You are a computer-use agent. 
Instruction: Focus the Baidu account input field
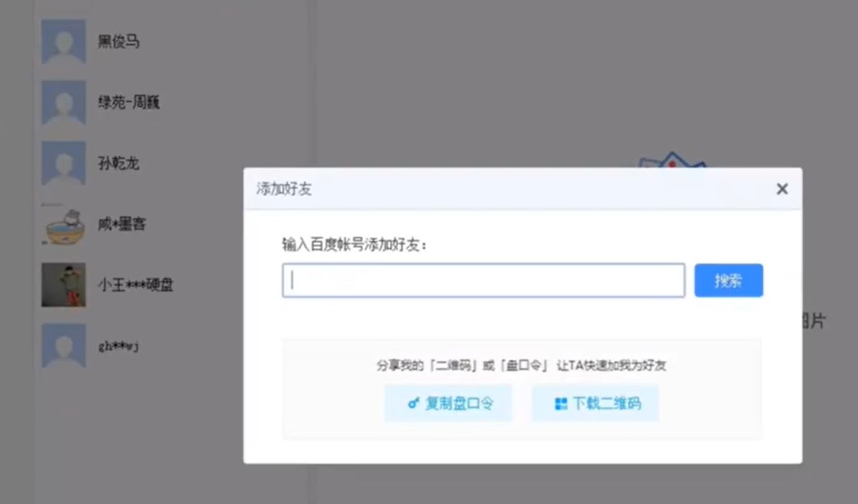(x=483, y=281)
